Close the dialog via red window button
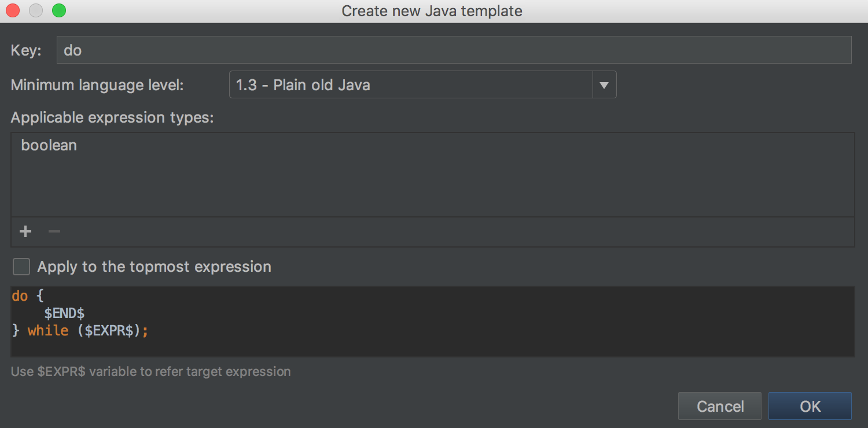This screenshot has width=868, height=428. (13, 10)
